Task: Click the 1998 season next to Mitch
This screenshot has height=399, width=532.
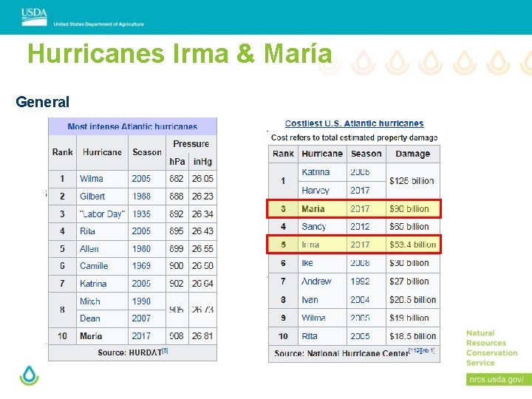Action: 141,301
